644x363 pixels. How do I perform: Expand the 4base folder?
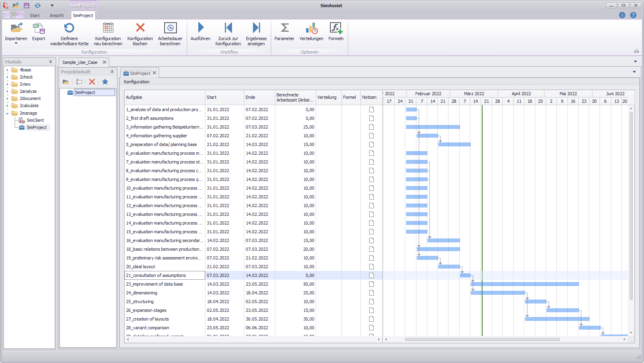click(x=8, y=69)
